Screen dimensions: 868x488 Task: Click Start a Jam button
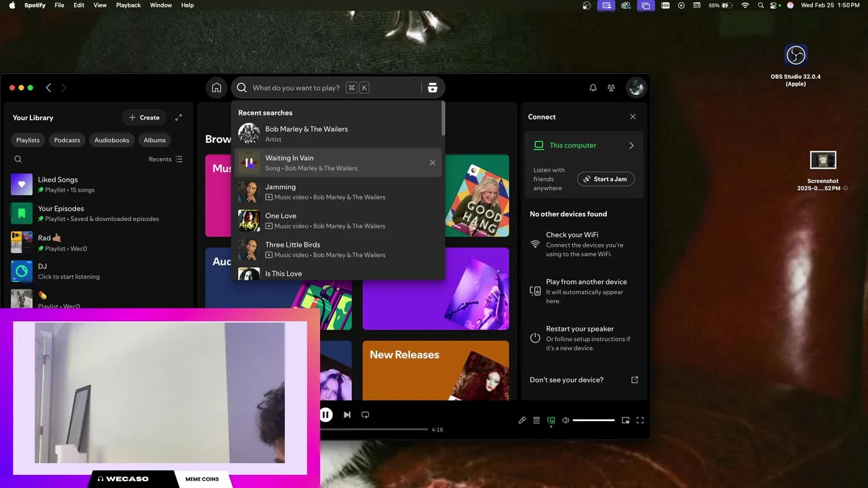(606, 179)
